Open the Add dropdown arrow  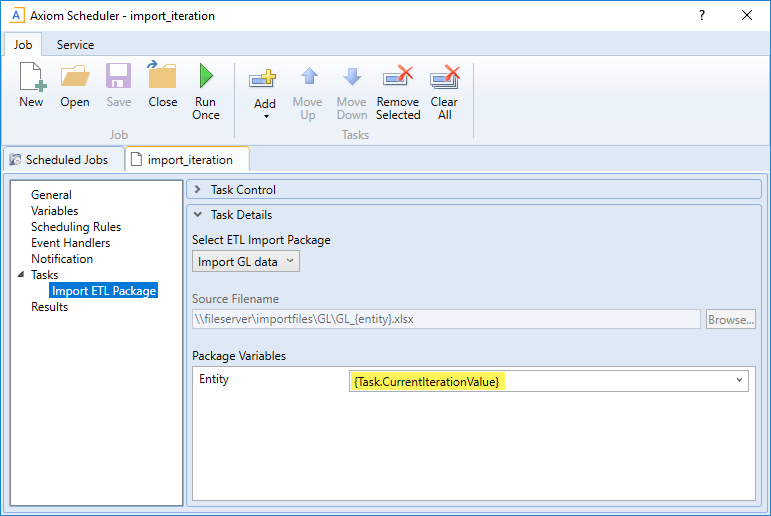(265, 116)
